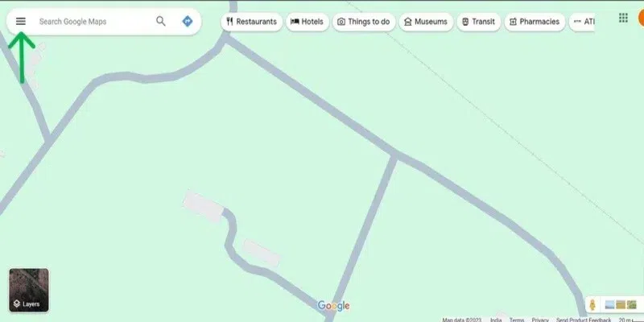Open the hamburger main menu
644x322 pixels.
[21, 22]
